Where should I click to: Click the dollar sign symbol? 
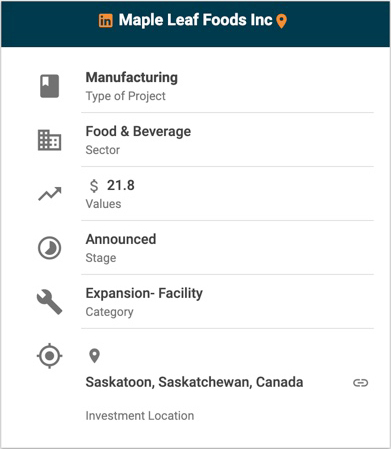click(94, 186)
